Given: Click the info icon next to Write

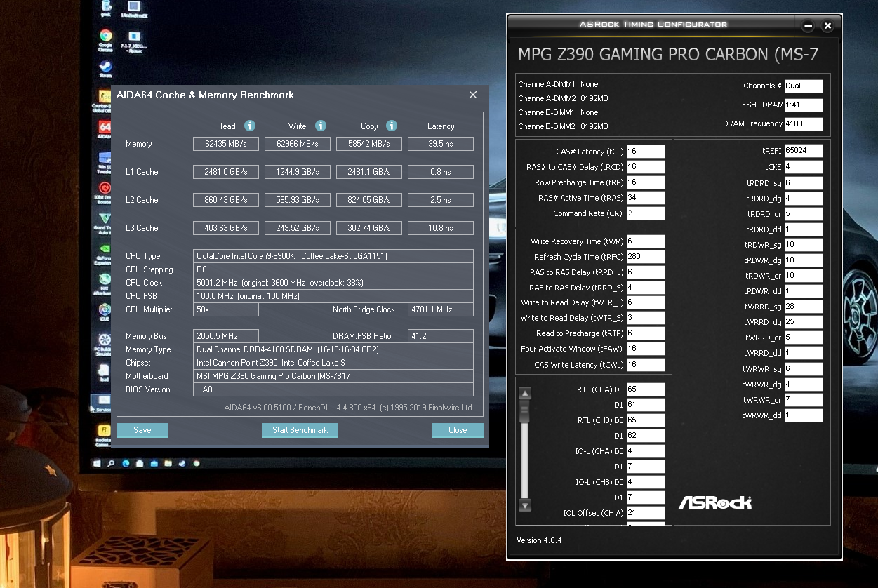Looking at the screenshot, I should coord(320,126).
